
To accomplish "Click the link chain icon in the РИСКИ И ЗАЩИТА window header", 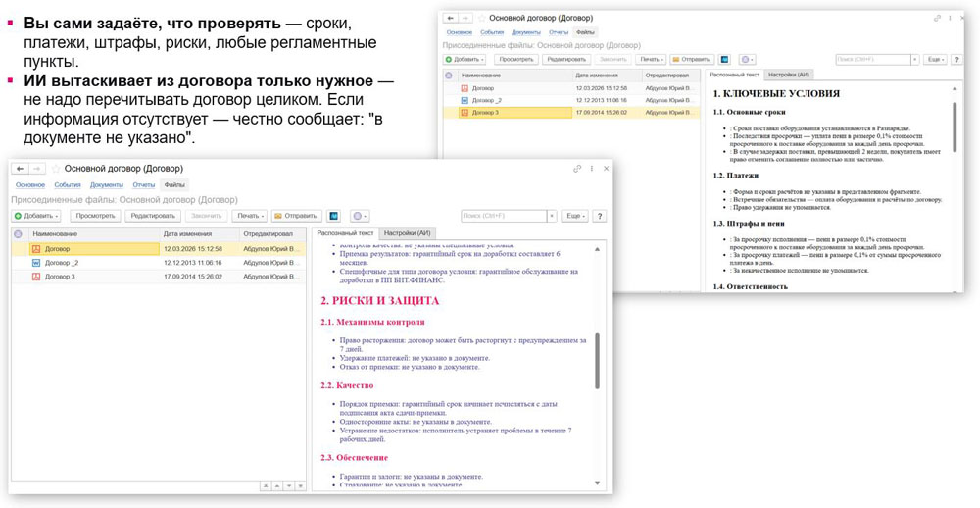I will coord(577,169).
